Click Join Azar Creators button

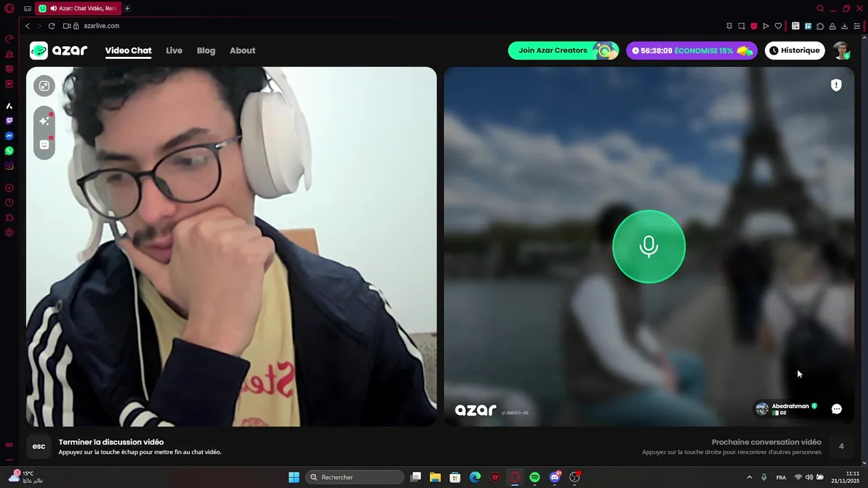pyautogui.click(x=564, y=51)
